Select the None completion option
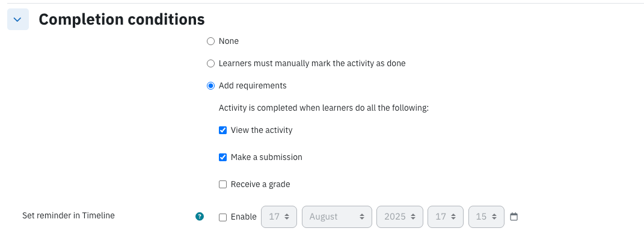 210,41
